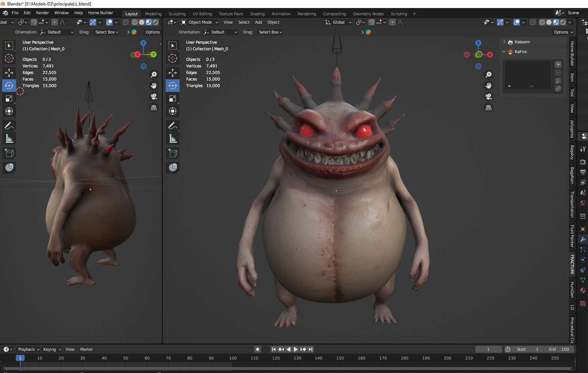Viewport: 588px width, 373px height.
Task: Select the Measure tool in right viewport
Action: click(x=173, y=139)
